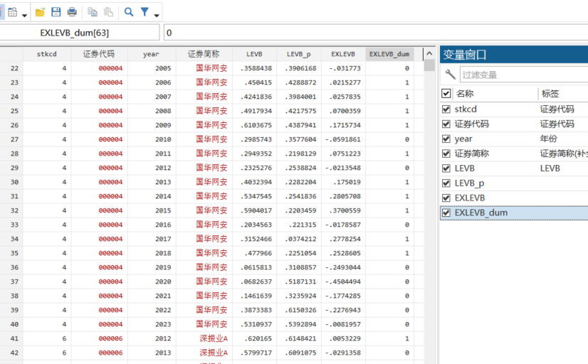This screenshot has height=364, width=588.
Task: Click the scroll-up arrow of the data grid
Action: tap(429, 54)
